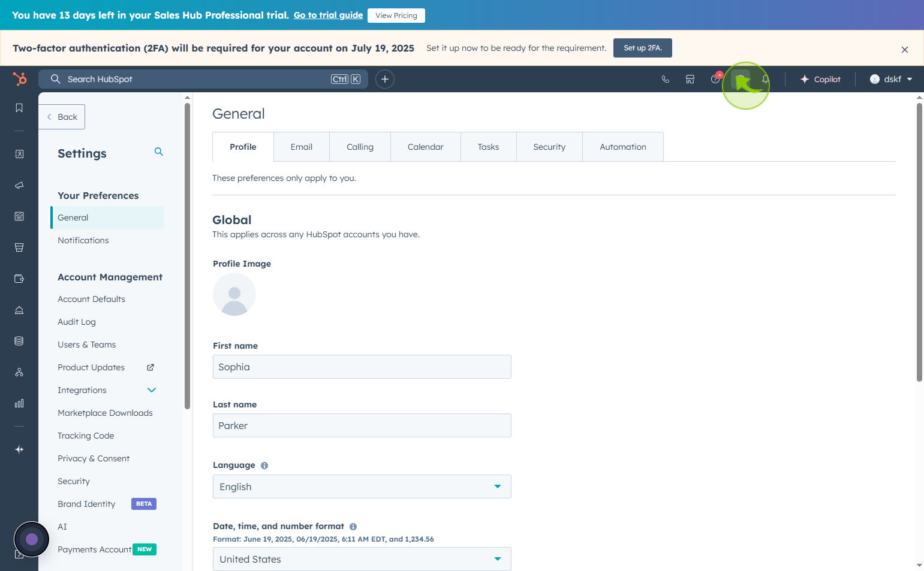Click the Set up 2FA button

643,48
